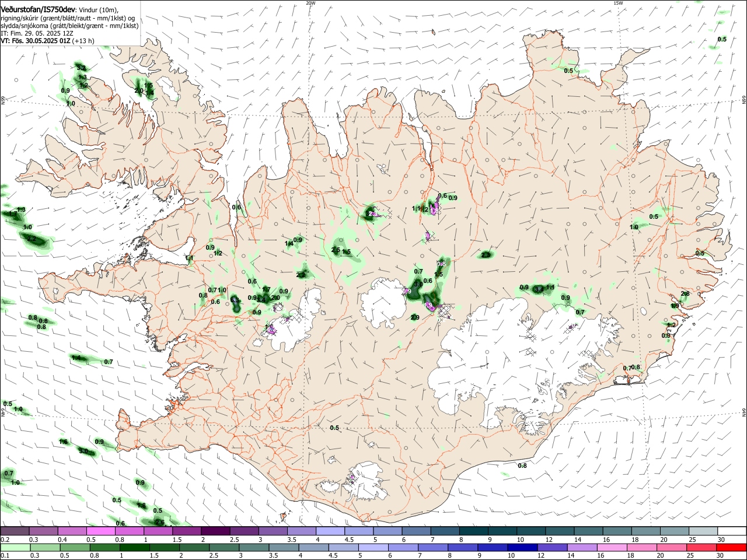Viewport: 747px width, 560px height.
Task: Click the top-row dark teal swatch starting at 8
Action: click(473, 531)
